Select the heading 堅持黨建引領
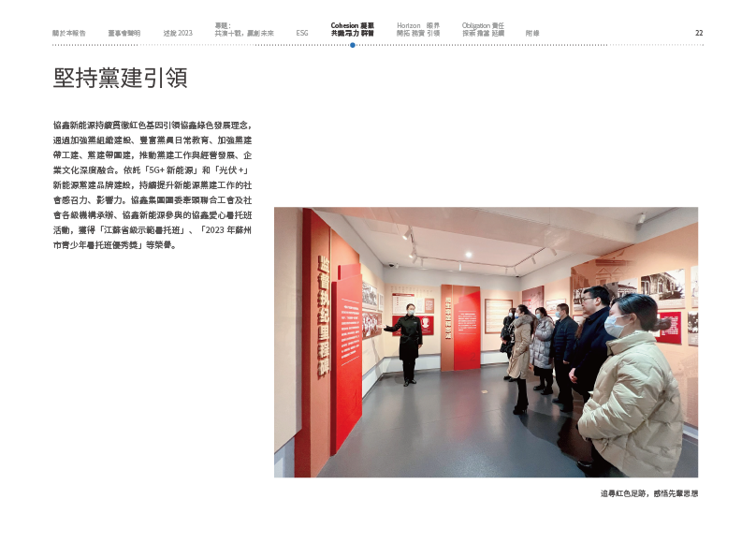 121,79
